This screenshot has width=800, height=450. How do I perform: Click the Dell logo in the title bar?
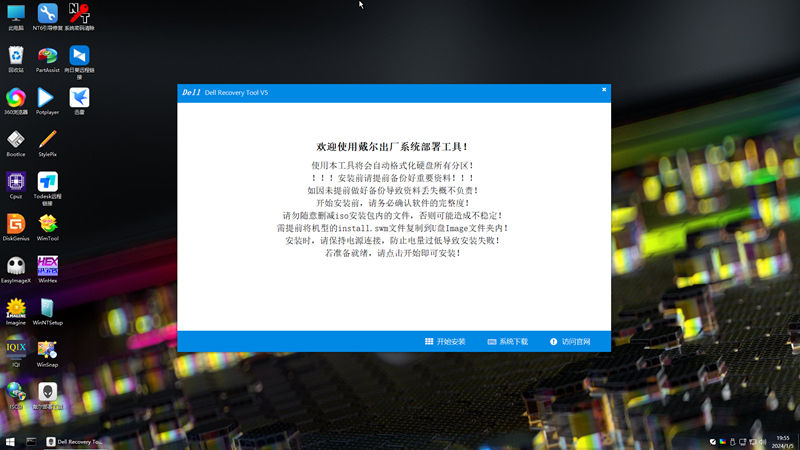(x=191, y=92)
